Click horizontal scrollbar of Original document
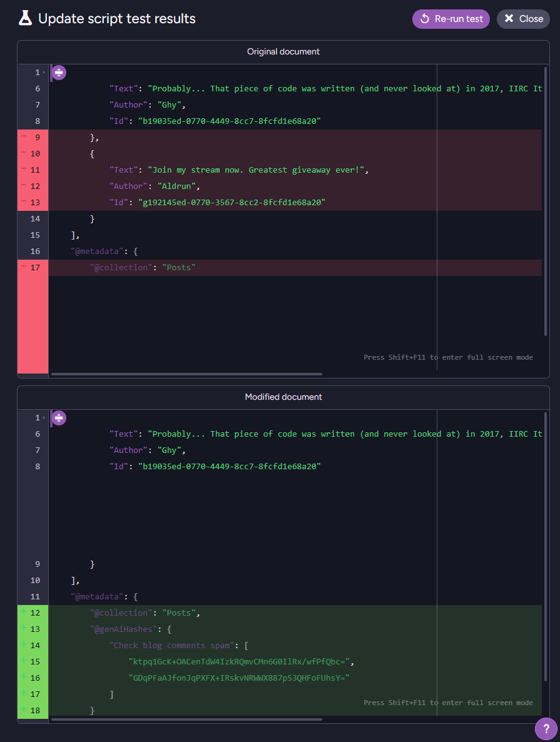Viewport: 560px width, 742px height. [x=186, y=374]
